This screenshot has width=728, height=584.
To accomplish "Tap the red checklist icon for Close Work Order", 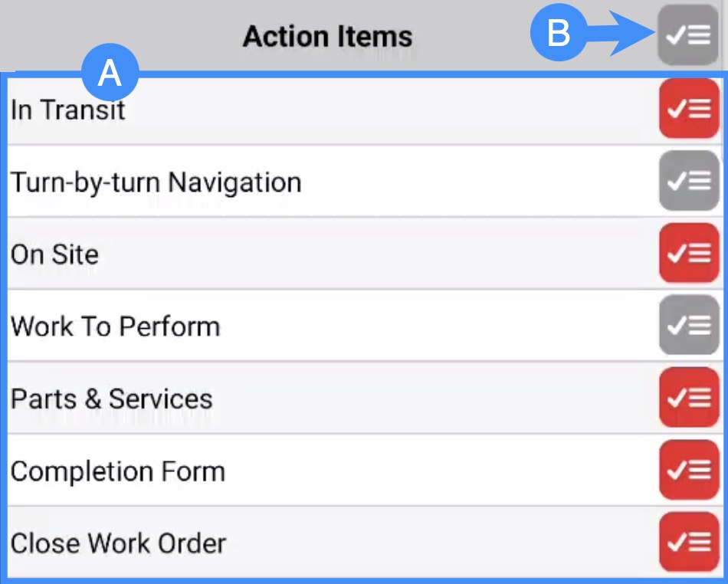I will [x=688, y=543].
